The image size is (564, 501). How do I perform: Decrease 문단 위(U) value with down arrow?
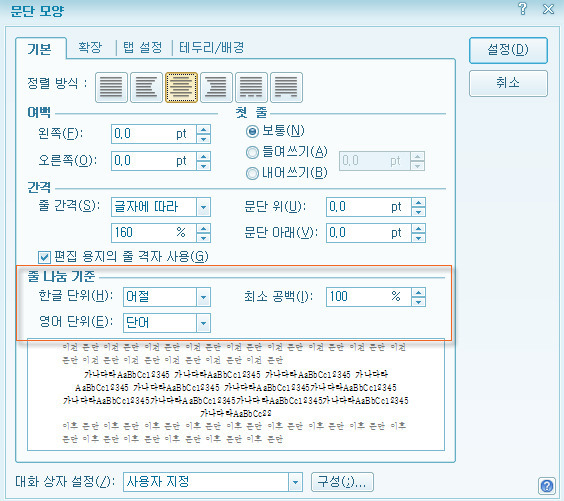pos(418,212)
